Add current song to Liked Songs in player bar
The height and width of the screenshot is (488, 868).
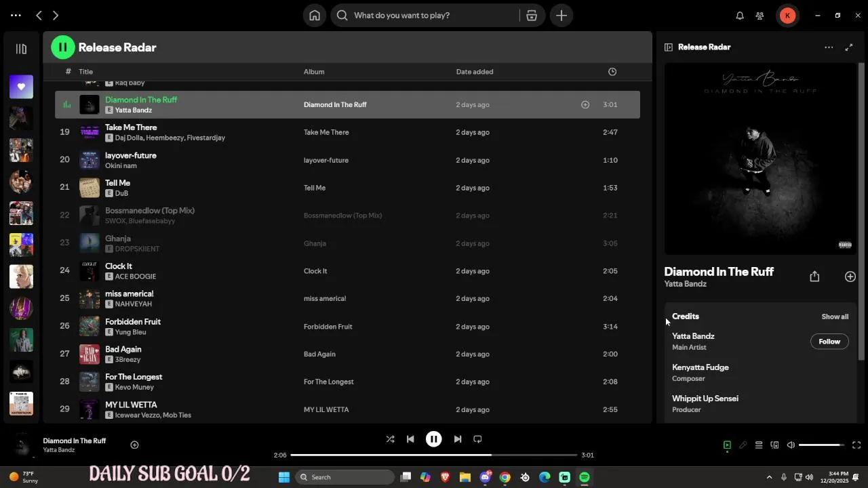point(134,445)
